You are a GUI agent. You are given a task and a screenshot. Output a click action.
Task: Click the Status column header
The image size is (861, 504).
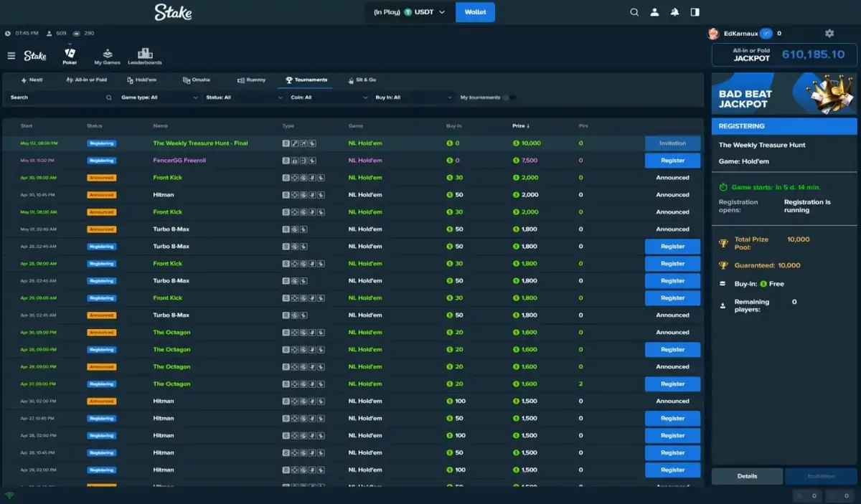click(95, 126)
